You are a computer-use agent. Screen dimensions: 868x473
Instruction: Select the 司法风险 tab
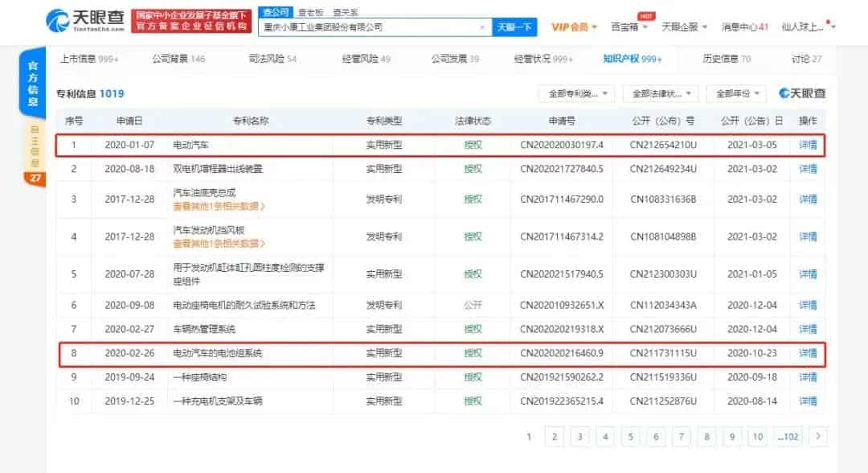pos(272,59)
